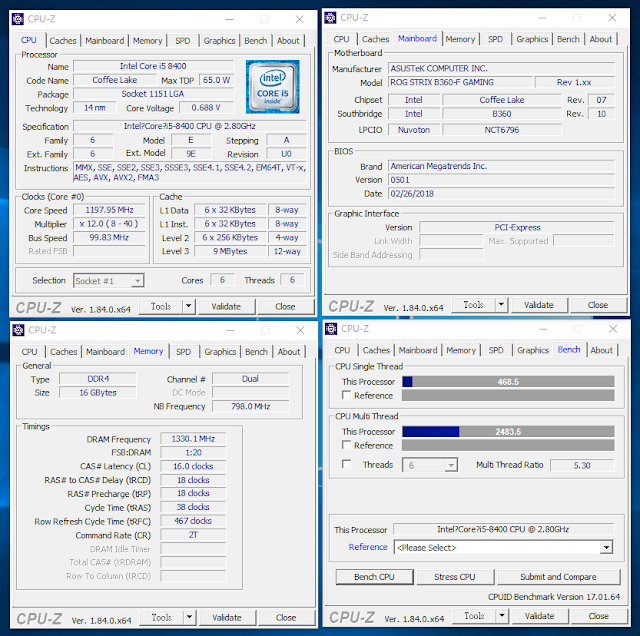Click the Memory Size value 16 GBytes

[x=98, y=393]
